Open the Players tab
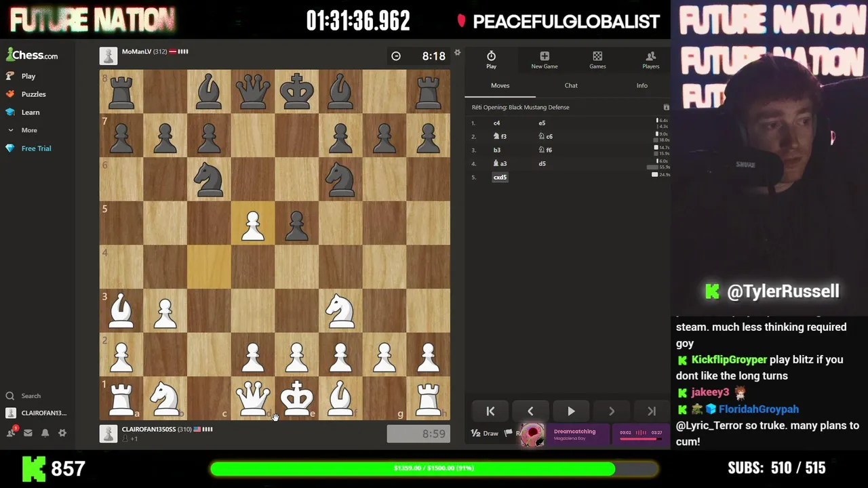 [x=651, y=60]
